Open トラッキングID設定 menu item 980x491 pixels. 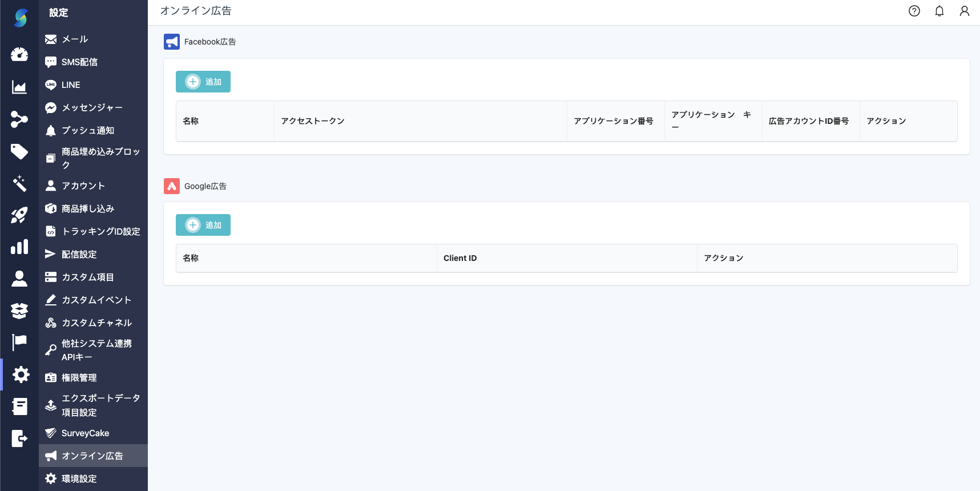100,231
